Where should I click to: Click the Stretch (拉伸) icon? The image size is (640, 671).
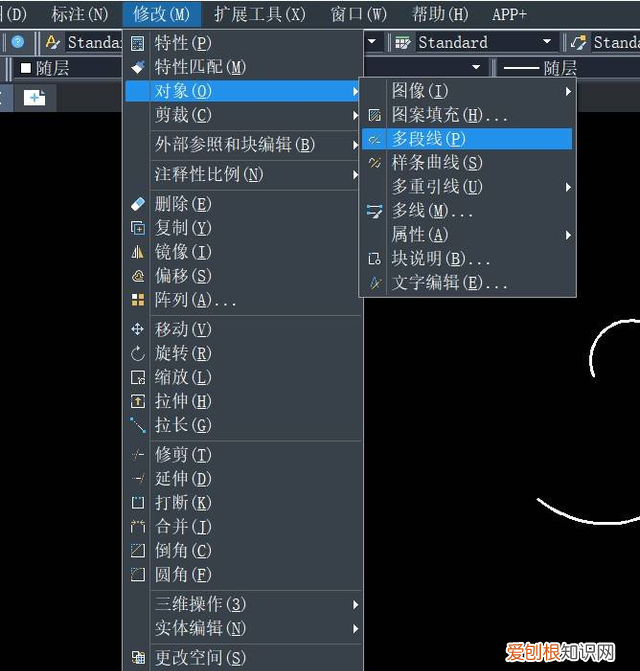point(138,401)
